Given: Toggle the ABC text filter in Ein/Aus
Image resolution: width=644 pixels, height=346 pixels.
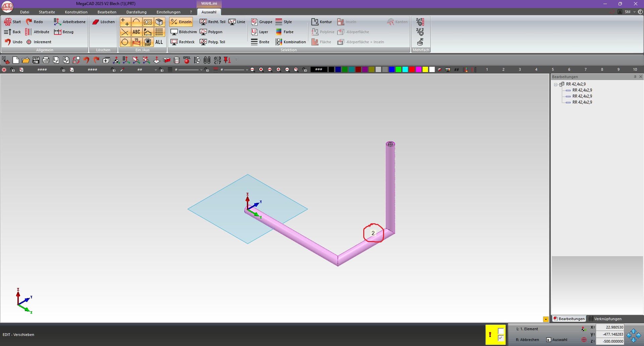Looking at the screenshot, I should [x=136, y=32].
